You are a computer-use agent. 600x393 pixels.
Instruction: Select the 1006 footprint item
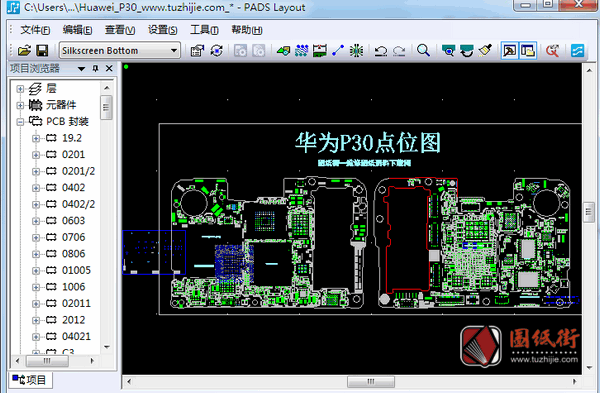point(73,287)
